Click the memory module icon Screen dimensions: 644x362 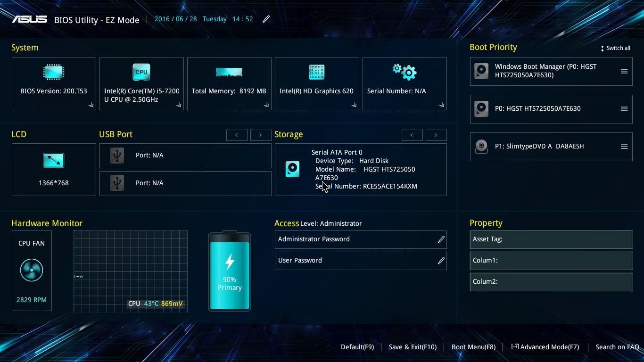[x=229, y=72]
